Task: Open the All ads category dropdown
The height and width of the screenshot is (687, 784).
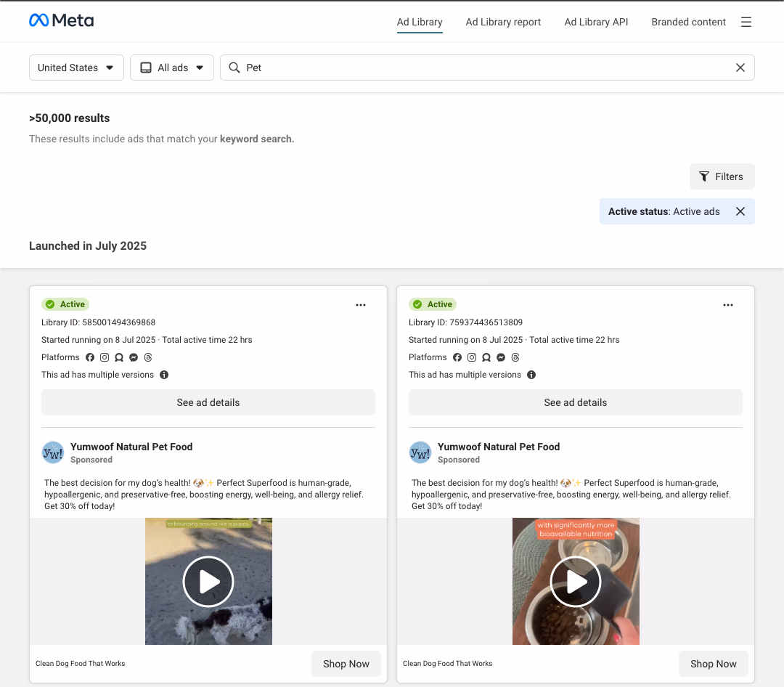Action: pyautogui.click(x=172, y=68)
